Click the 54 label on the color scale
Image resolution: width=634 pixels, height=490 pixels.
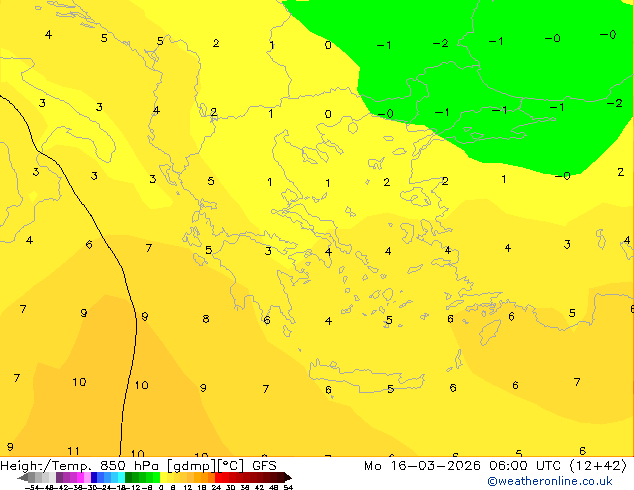tap(288, 487)
